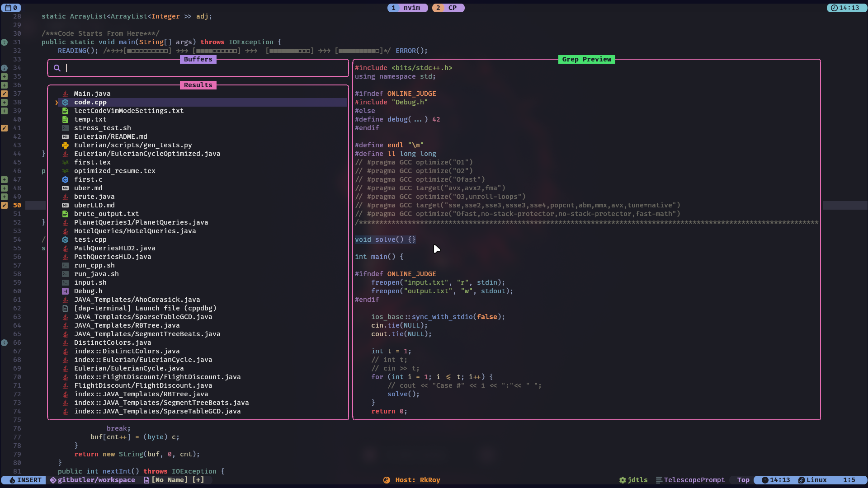
Task: Click the INSERT mode indicator
Action: (25, 480)
